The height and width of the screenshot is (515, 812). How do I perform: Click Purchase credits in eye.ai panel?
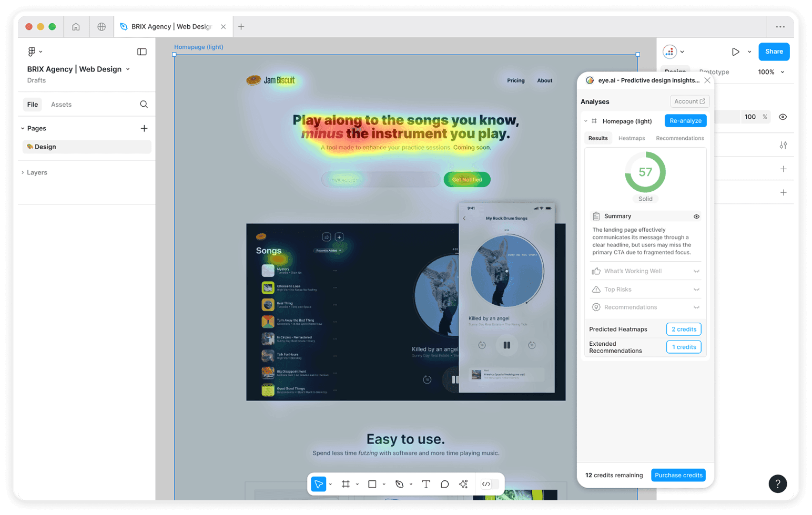point(678,475)
